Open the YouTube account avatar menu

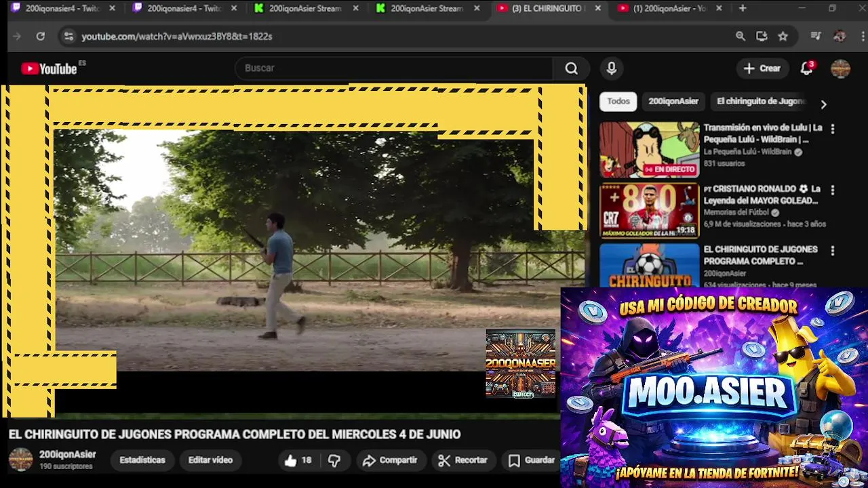pos(840,68)
